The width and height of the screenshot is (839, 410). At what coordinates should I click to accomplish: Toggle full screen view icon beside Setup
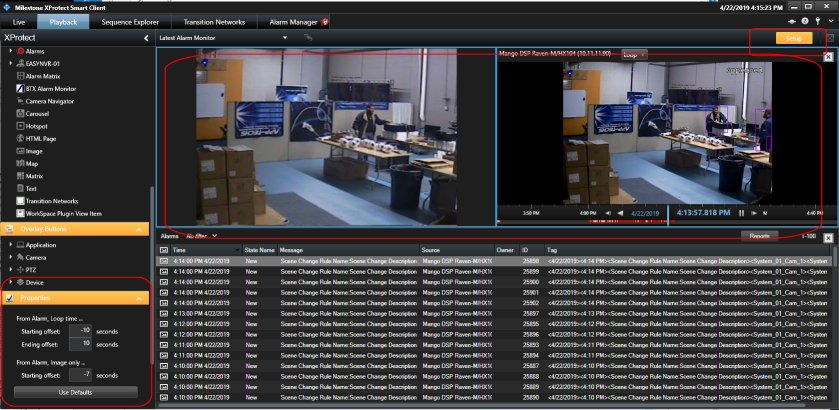coord(830,38)
